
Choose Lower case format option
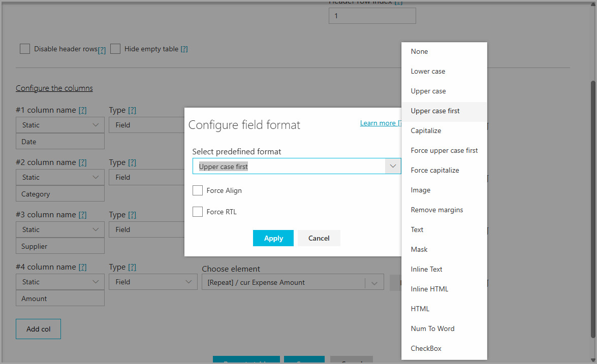pyautogui.click(x=444, y=71)
